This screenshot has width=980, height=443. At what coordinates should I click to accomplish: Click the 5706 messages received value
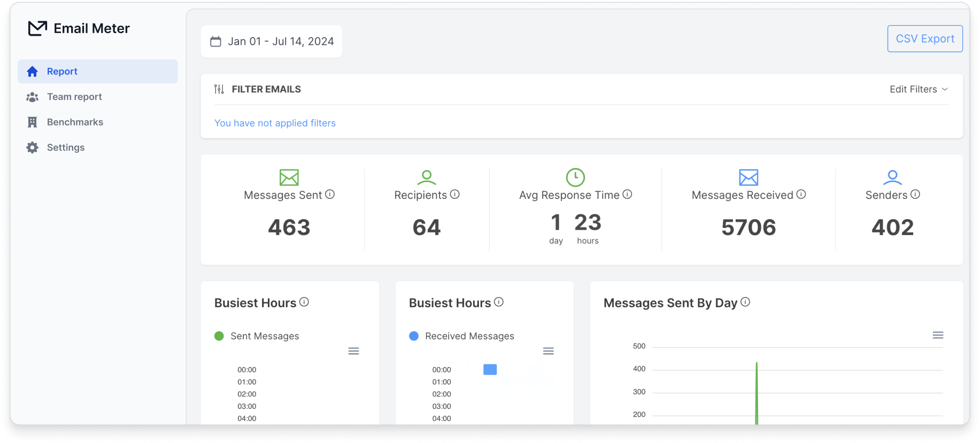(748, 228)
